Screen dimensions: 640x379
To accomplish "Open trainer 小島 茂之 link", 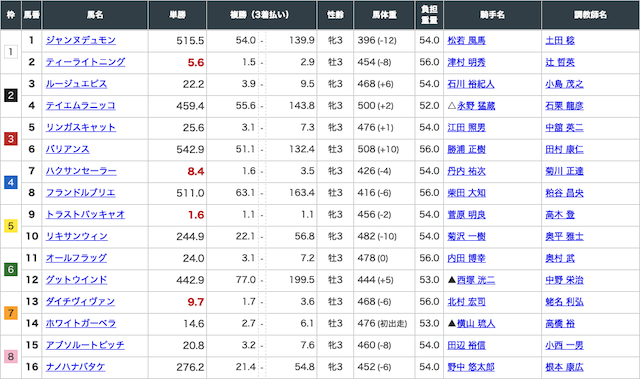I will click(x=564, y=84).
